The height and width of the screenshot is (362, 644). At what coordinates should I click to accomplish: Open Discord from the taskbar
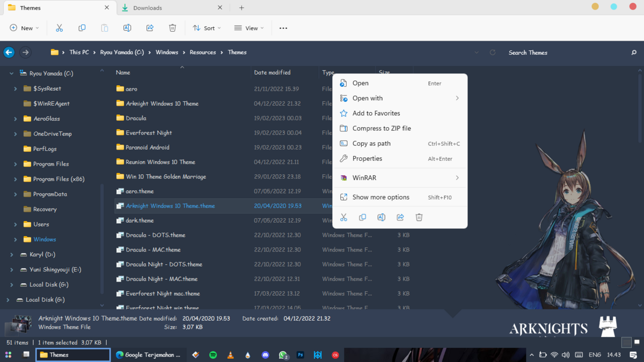[x=265, y=355]
